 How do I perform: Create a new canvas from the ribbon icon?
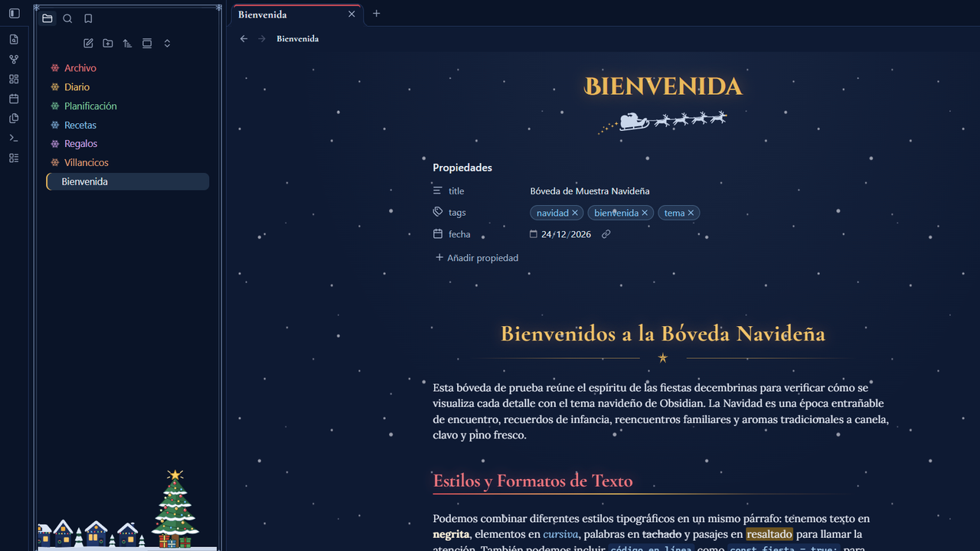[x=14, y=79]
